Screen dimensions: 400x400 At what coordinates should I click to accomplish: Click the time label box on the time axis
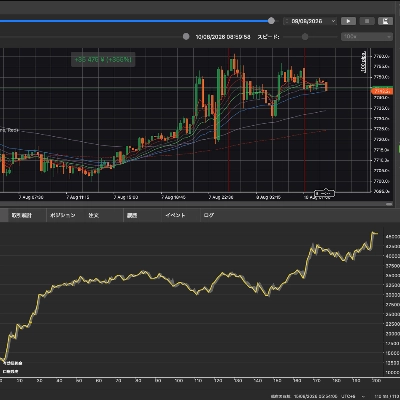324,193
